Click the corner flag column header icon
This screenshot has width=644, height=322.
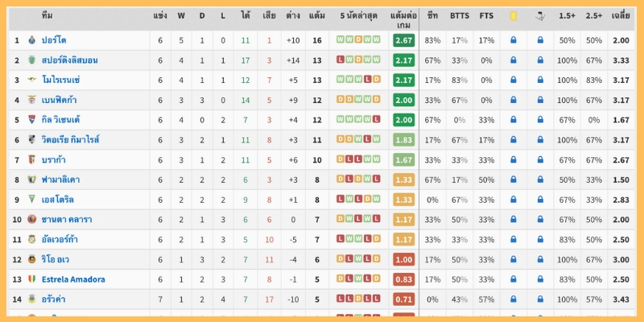(540, 15)
